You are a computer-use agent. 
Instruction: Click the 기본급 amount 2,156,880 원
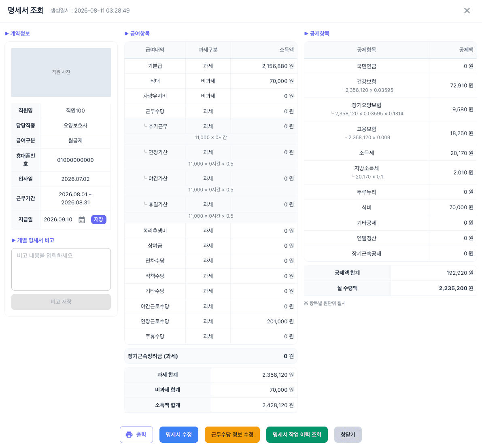278,66
